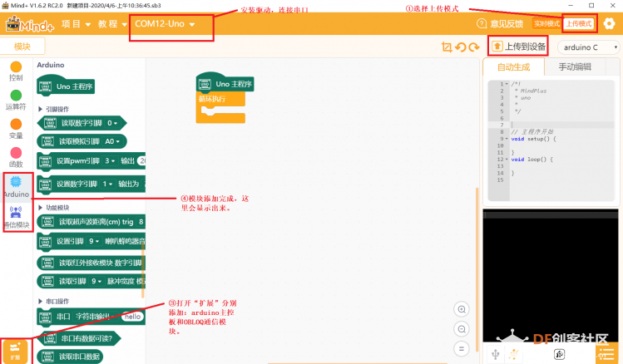Click the 意见反馈 feedback link text
This screenshot has height=364, width=623.
[x=507, y=24]
